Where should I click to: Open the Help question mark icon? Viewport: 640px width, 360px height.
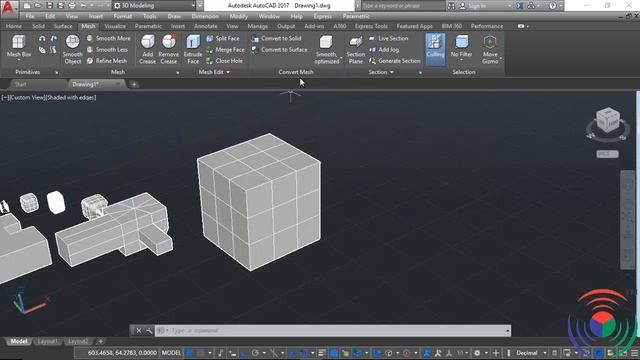point(552,6)
